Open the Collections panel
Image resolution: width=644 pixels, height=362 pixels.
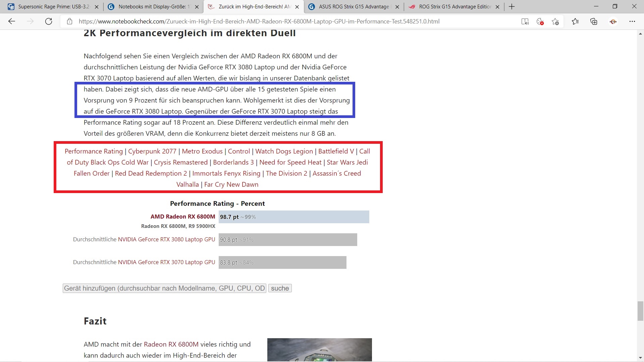pos(594,21)
